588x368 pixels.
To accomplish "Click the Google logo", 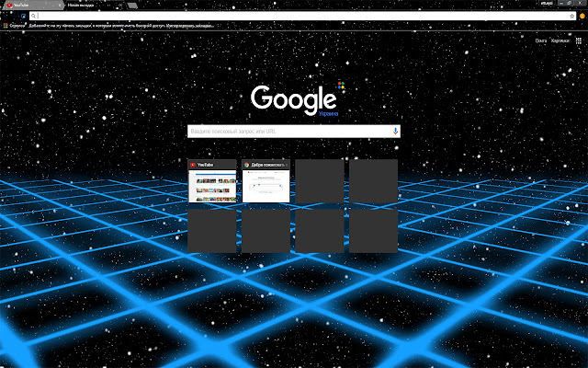I will point(294,100).
